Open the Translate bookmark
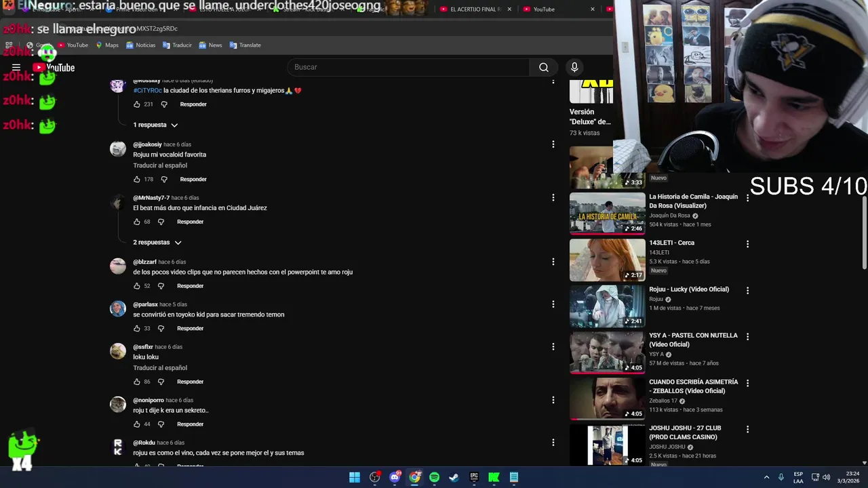This screenshot has height=488, width=868. click(245, 45)
